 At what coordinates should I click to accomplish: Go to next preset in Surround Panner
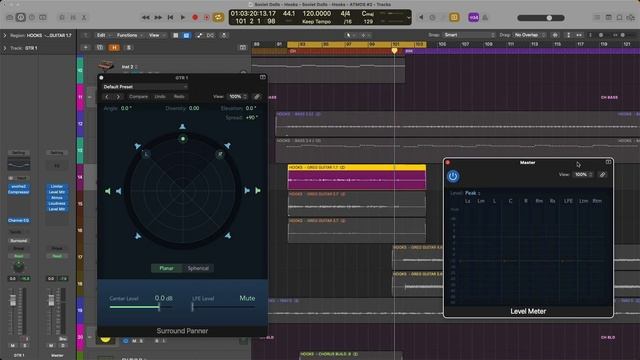point(118,97)
